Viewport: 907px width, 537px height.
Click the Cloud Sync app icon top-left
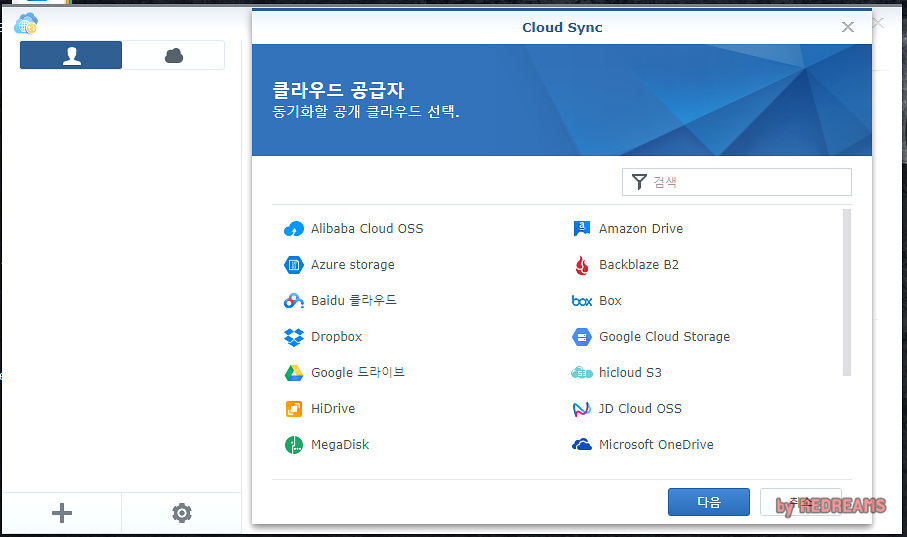(x=26, y=24)
